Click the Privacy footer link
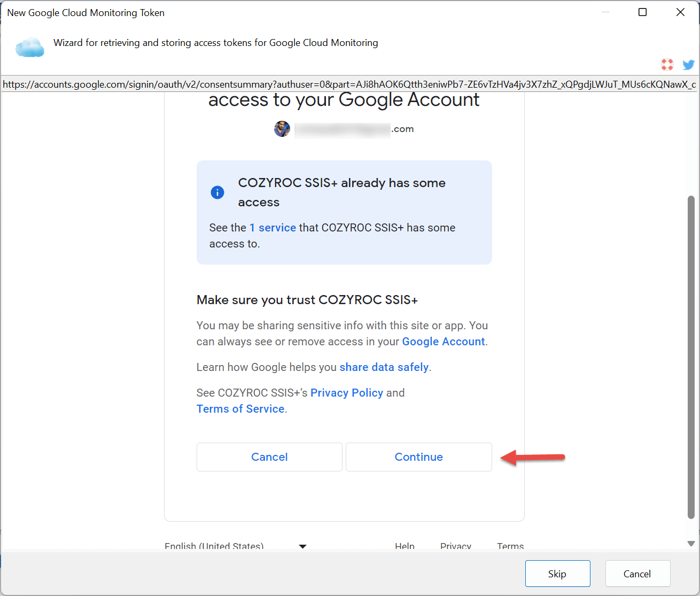The height and width of the screenshot is (596, 700). coord(456,546)
